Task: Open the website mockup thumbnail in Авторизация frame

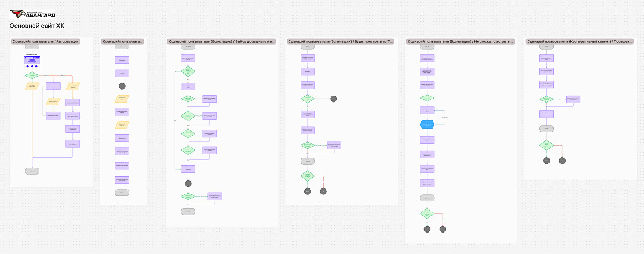Action: point(32,60)
